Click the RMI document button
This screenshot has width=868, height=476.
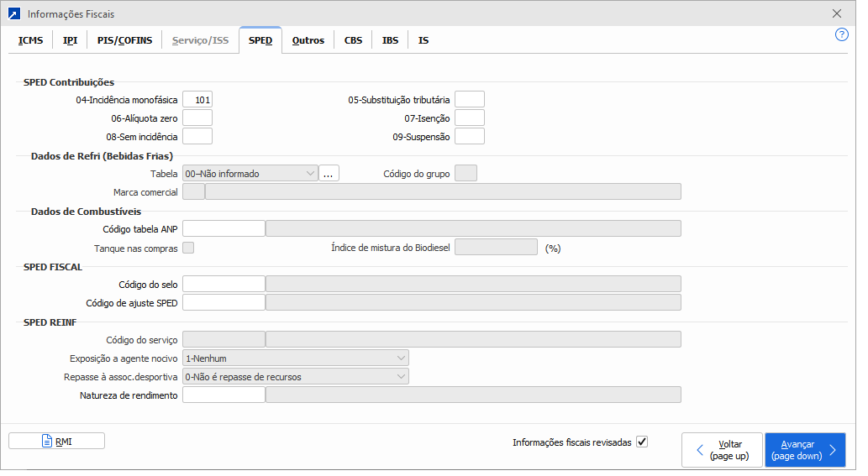point(56,441)
